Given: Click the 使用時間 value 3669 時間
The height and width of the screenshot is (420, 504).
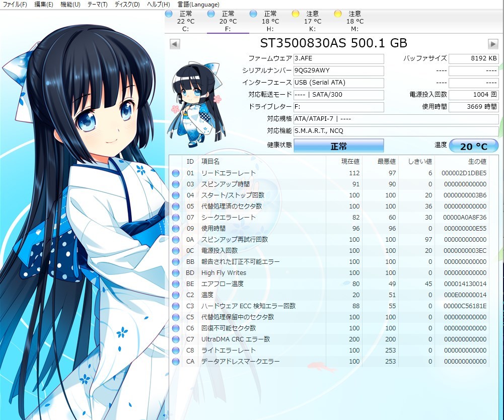Looking at the screenshot, I should pos(473,107).
